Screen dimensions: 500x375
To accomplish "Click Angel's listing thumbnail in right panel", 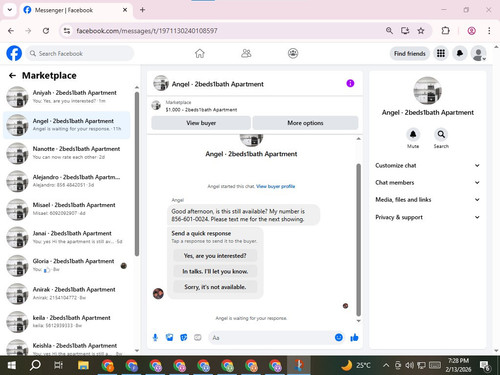I will (428, 91).
